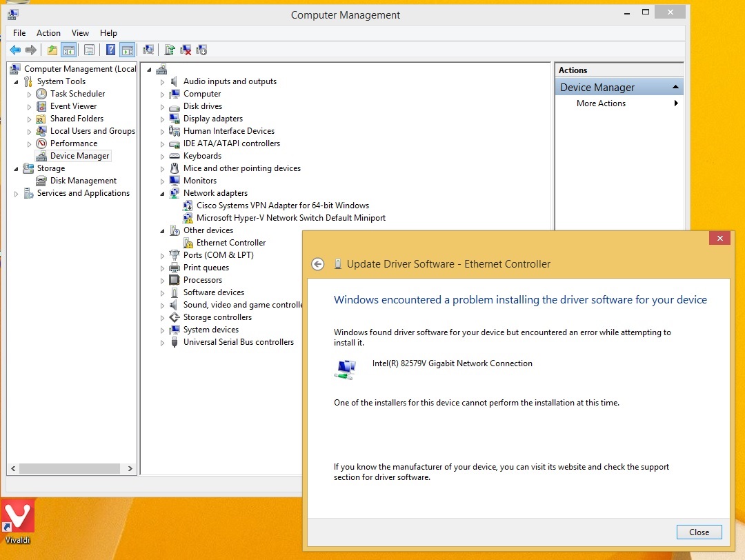
Task: Click the Close button in driver dialog
Action: click(699, 532)
